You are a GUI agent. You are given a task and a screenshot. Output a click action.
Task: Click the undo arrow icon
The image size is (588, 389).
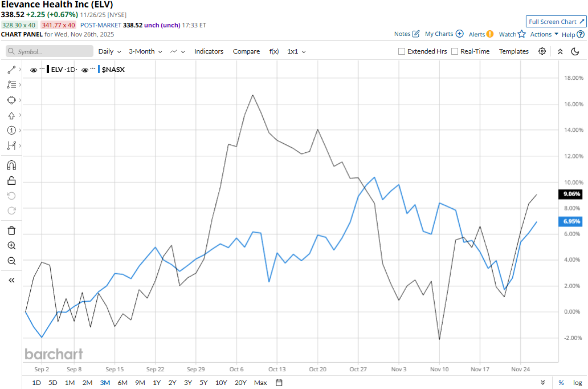point(11,196)
